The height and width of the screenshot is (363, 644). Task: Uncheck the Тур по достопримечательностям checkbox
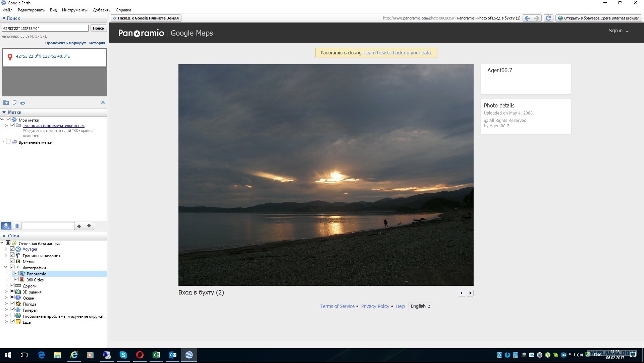12,125
